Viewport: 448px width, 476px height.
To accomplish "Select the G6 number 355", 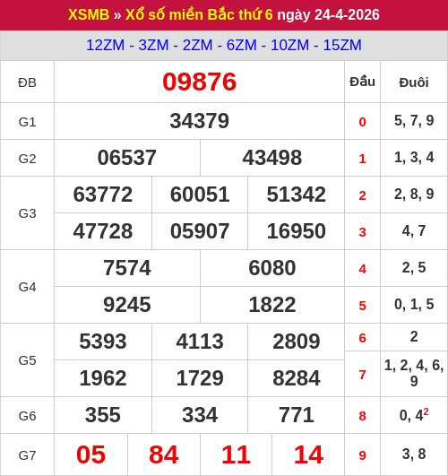I will coord(103,415).
